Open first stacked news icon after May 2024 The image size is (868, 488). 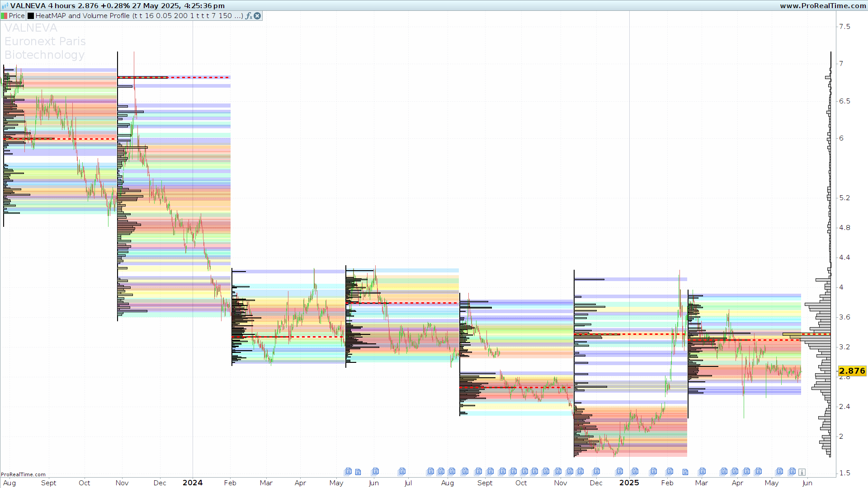[348, 472]
